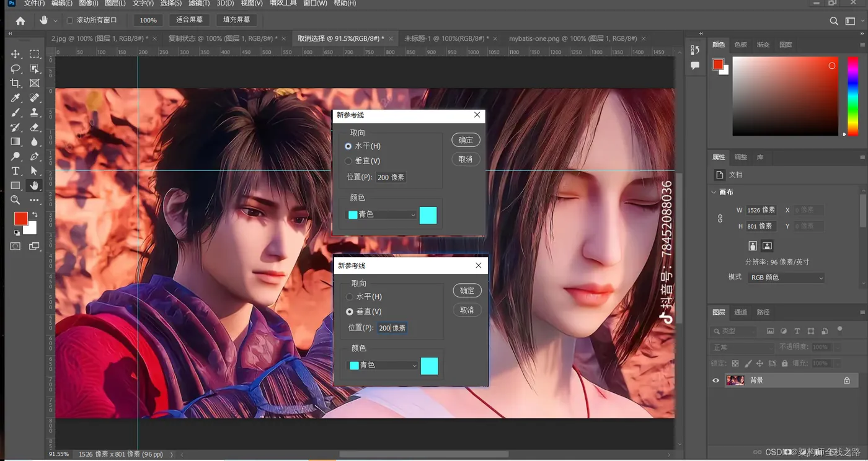Screen dimensions: 868x461
Task: Click the 100% zoom button
Action: pyautogui.click(x=148, y=20)
